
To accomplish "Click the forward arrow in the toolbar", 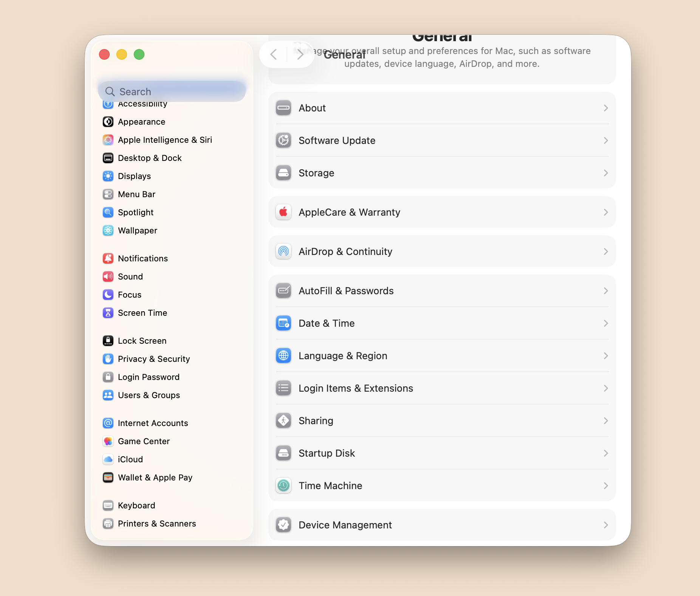I will coord(300,54).
